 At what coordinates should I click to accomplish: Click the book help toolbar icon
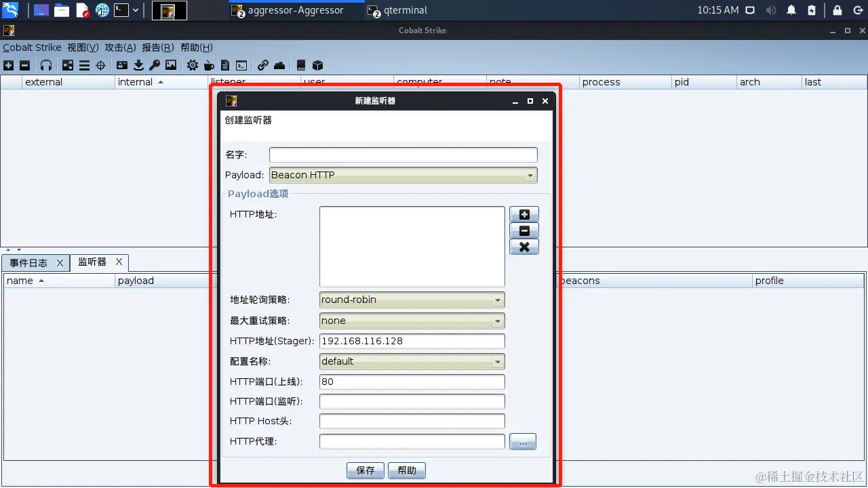pos(301,65)
